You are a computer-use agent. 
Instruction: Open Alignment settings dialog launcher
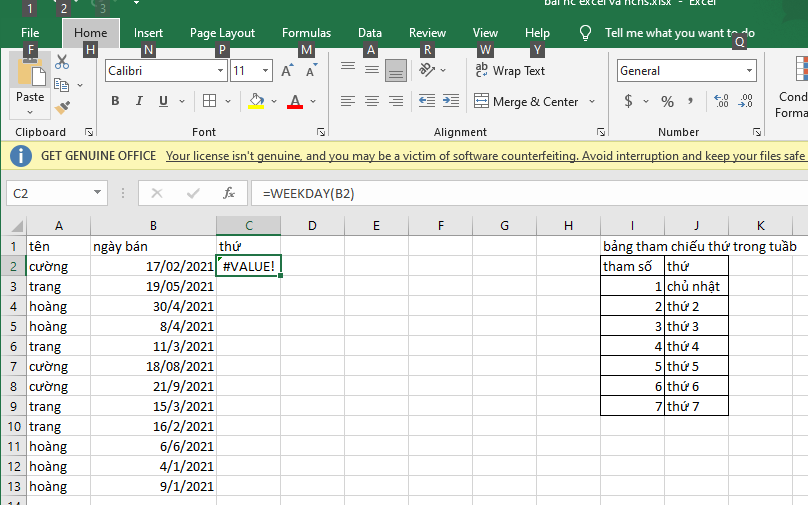pos(601,132)
